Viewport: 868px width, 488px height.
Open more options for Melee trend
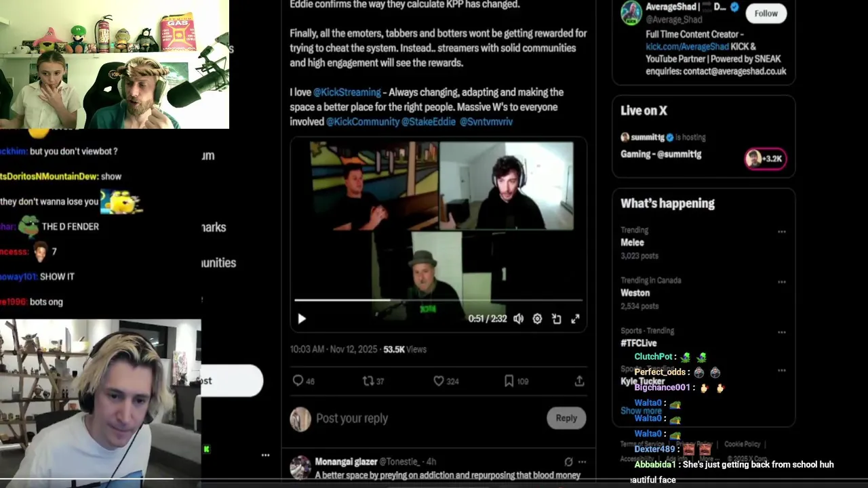coord(782,232)
